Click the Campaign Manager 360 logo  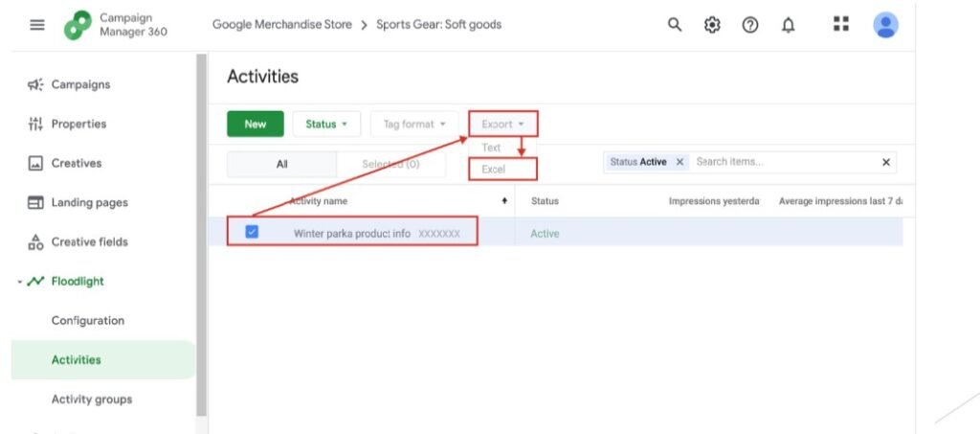(x=78, y=26)
